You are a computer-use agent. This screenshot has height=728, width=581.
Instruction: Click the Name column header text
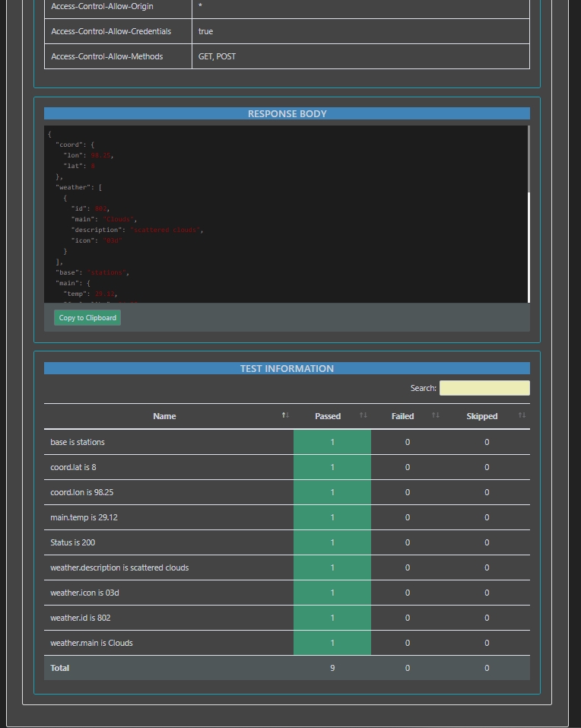pyautogui.click(x=164, y=416)
